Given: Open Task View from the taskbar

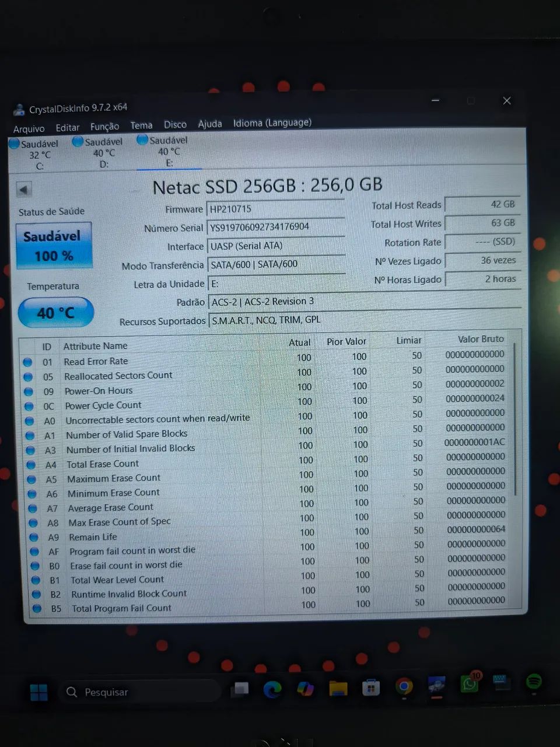Looking at the screenshot, I should click(240, 690).
